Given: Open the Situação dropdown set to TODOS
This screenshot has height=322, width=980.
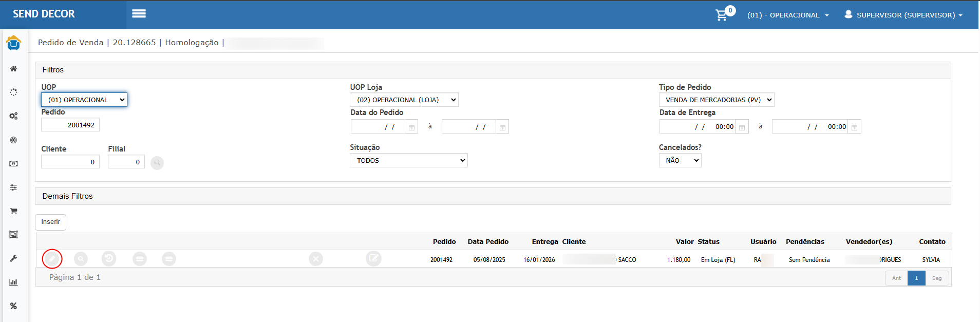Looking at the screenshot, I should [x=408, y=160].
